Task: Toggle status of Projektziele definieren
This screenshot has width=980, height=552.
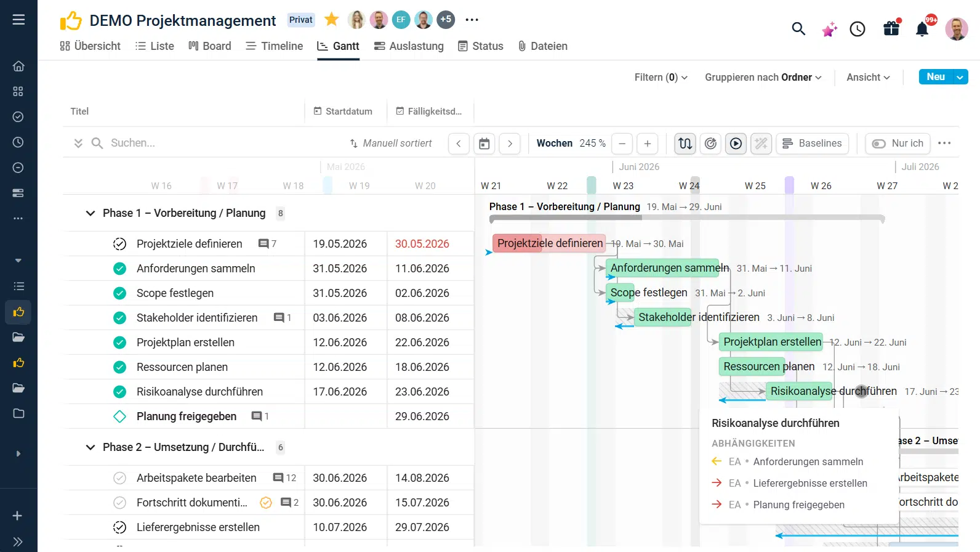Action: pyautogui.click(x=120, y=244)
